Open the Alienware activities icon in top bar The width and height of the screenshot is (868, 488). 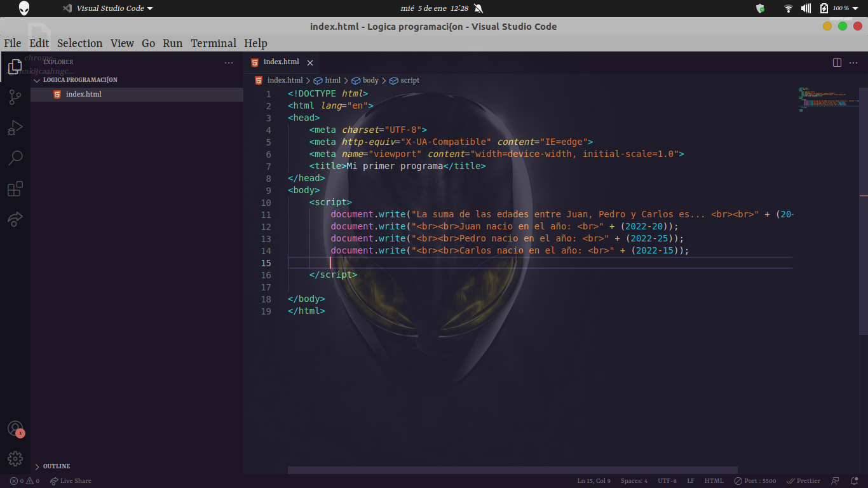(24, 8)
